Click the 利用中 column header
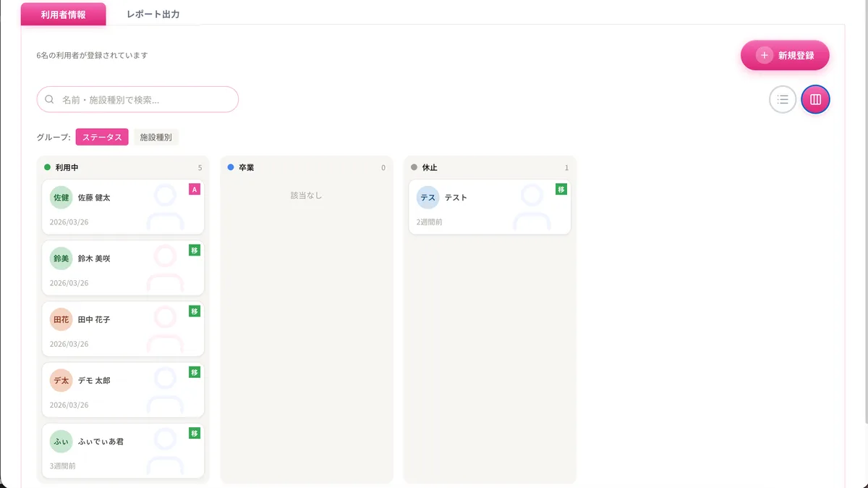The image size is (868, 488). coord(123,167)
